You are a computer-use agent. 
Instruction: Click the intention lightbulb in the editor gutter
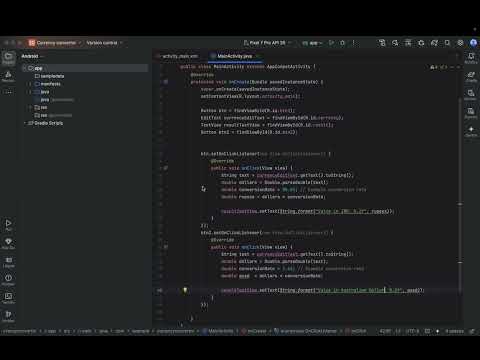(185, 290)
